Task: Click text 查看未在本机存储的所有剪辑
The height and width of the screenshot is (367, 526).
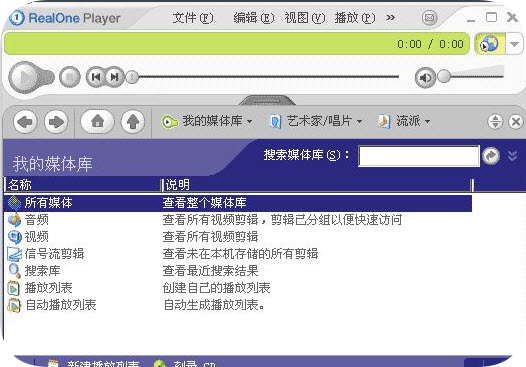Action: point(240,254)
